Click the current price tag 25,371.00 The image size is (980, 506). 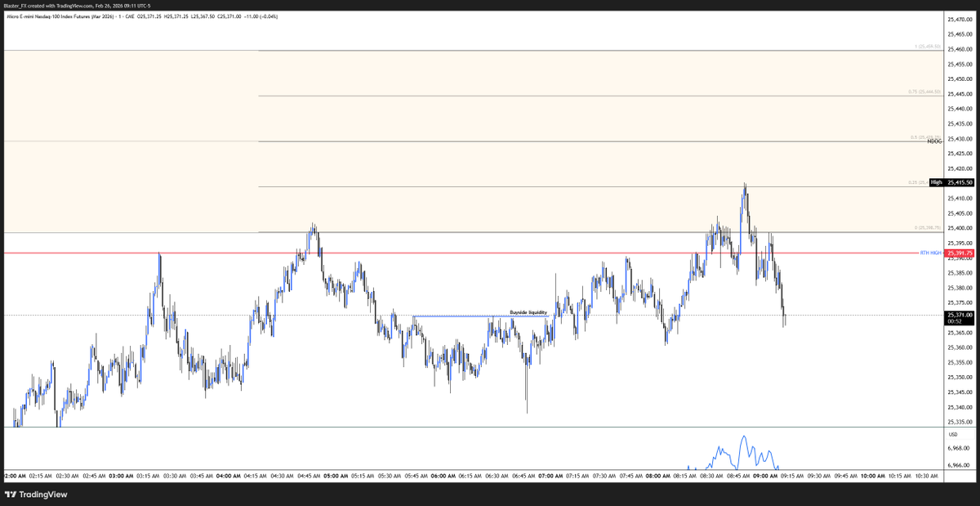958,315
